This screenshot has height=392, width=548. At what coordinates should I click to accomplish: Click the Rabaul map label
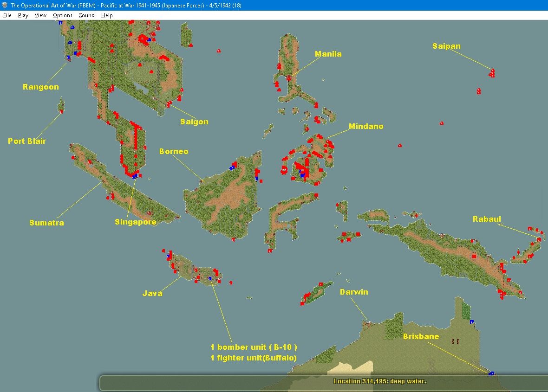pyautogui.click(x=487, y=219)
